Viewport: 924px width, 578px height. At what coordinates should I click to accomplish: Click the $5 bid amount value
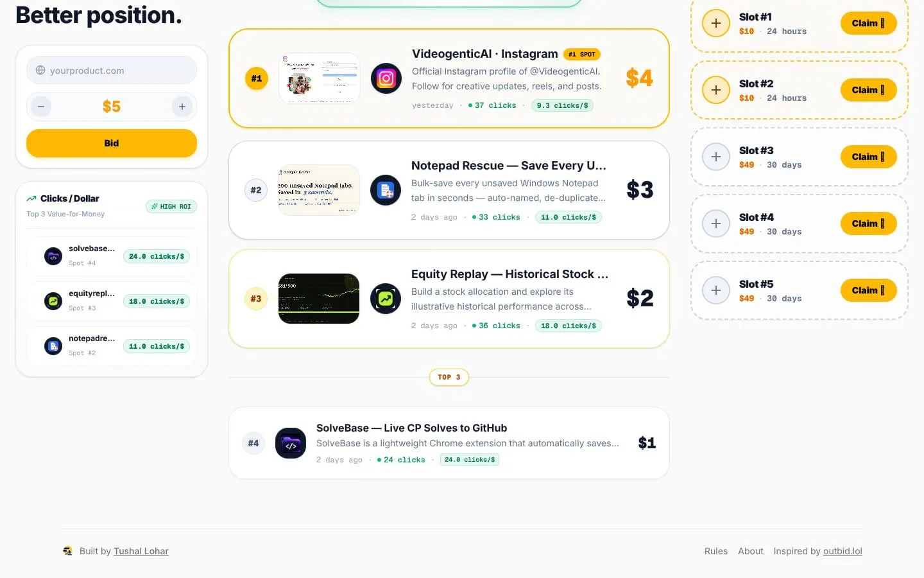pos(112,107)
